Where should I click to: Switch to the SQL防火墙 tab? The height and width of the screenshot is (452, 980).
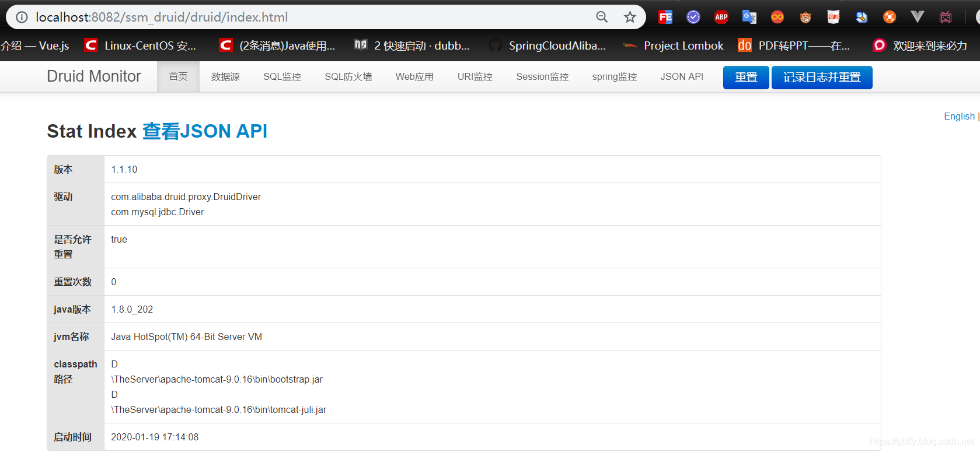pos(348,76)
